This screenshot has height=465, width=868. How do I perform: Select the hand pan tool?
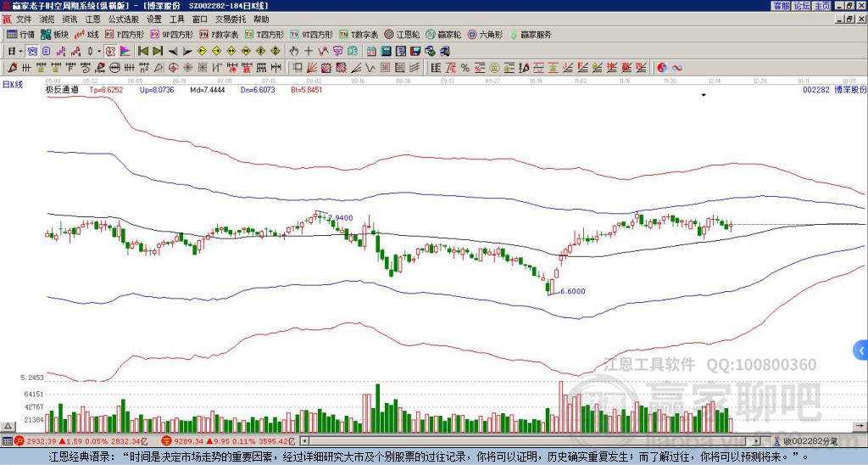(x=293, y=52)
